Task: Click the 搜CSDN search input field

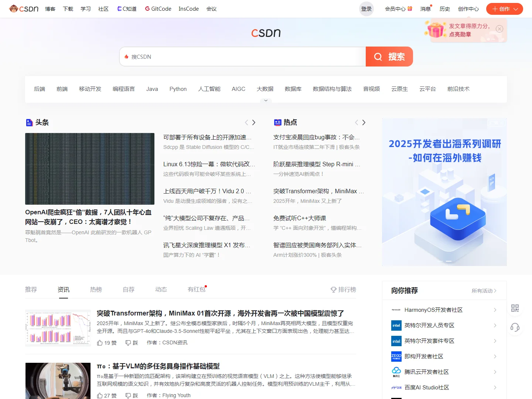Action: [243, 57]
